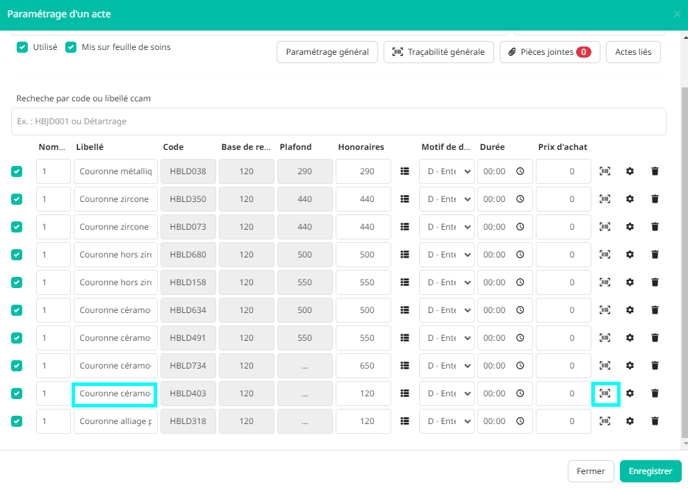Open fee list icon for HBLD158 row
Image resolution: width=688 pixels, height=490 pixels.
[405, 282]
